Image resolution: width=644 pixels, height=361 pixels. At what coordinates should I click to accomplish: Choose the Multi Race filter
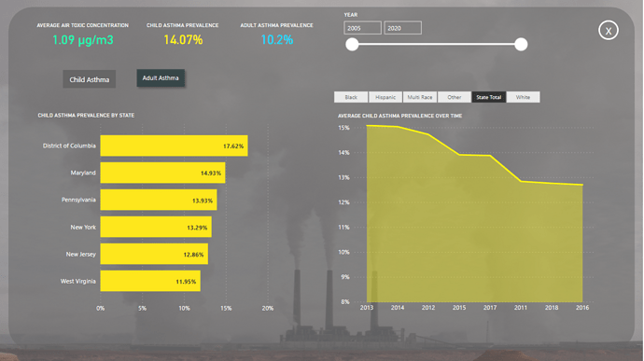pos(420,97)
